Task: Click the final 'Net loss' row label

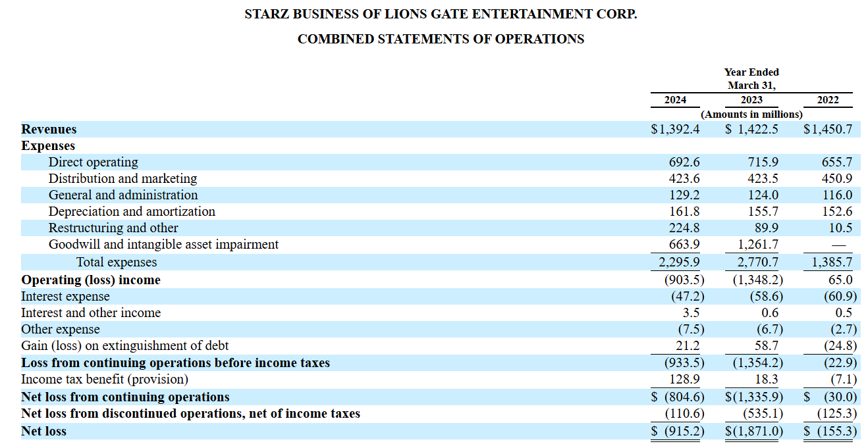Action: 43,432
